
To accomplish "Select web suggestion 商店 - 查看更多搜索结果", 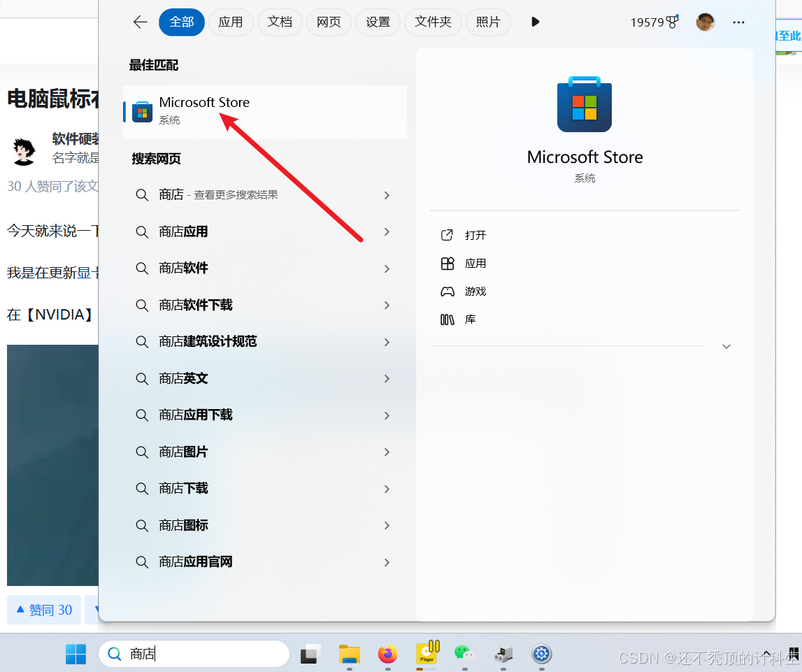I will pos(265,195).
